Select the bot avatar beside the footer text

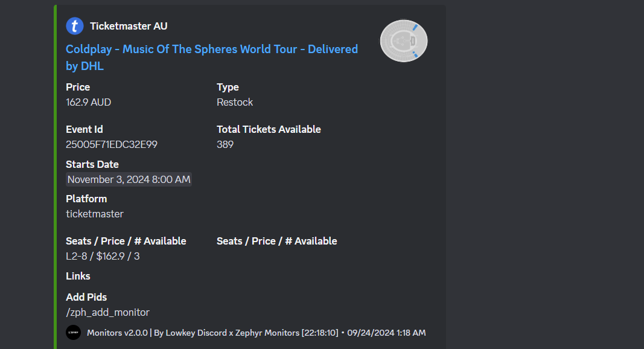point(73,332)
